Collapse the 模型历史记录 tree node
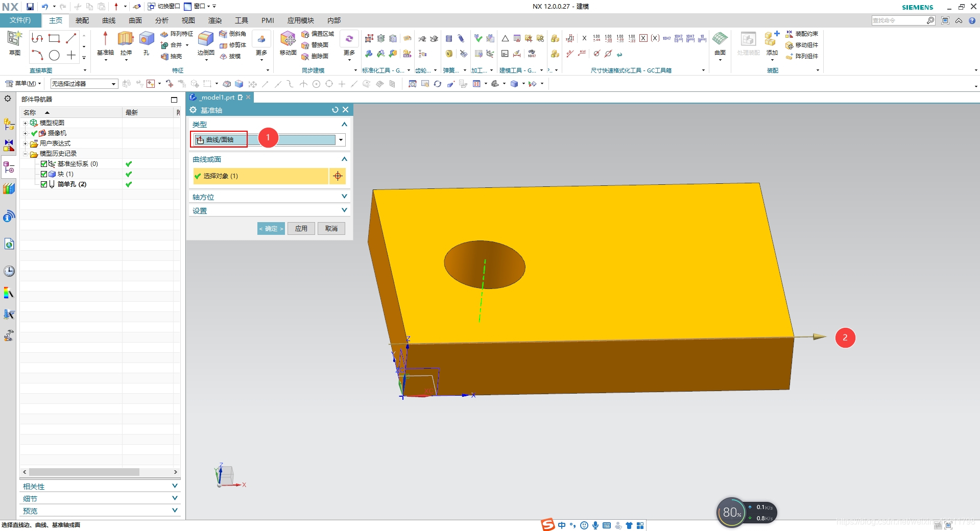 tap(25, 154)
